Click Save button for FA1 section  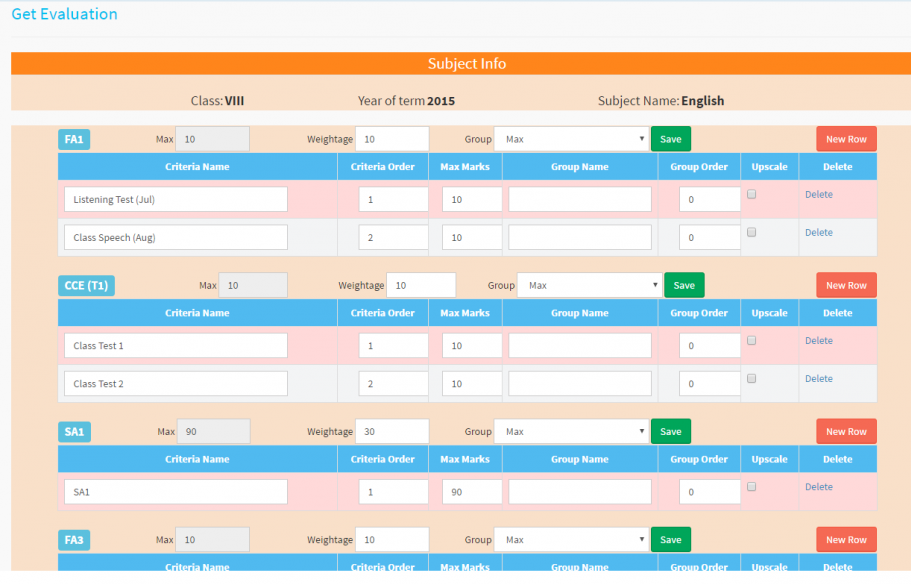point(671,139)
